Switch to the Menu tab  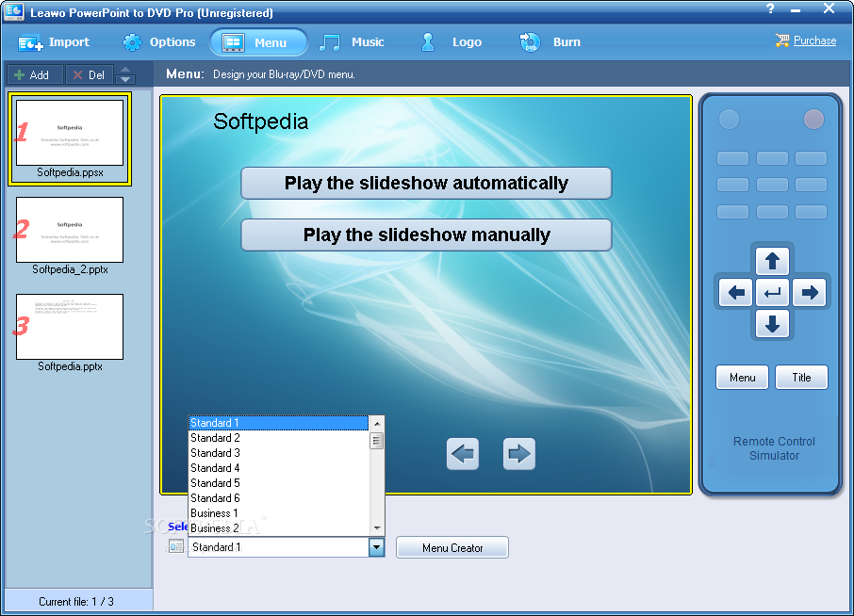(258, 42)
